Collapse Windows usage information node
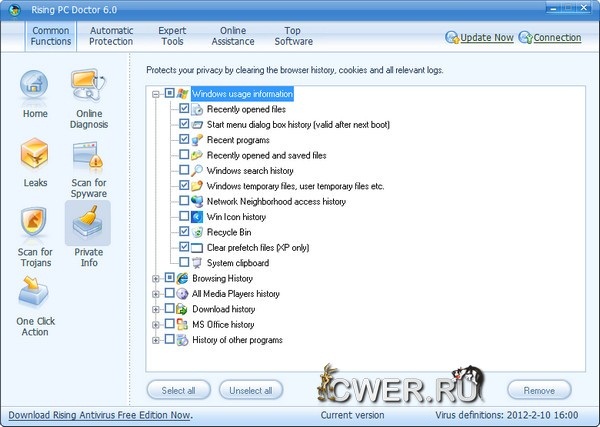Viewport: 600px width, 427px height. 155,94
